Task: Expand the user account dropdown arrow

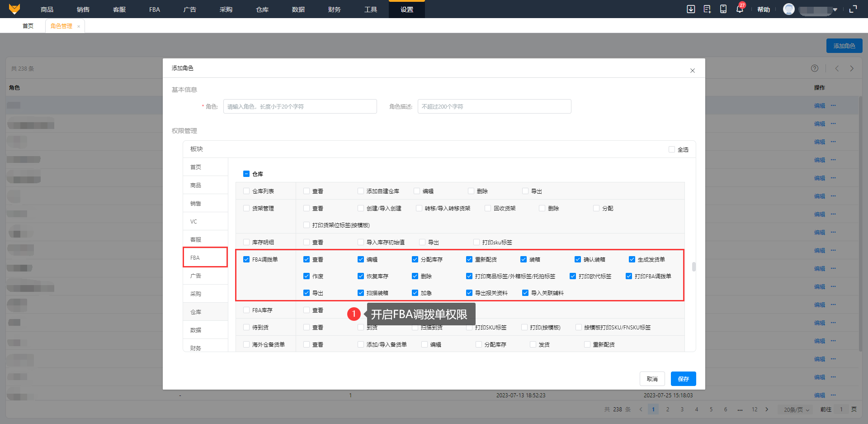Action: (835, 10)
